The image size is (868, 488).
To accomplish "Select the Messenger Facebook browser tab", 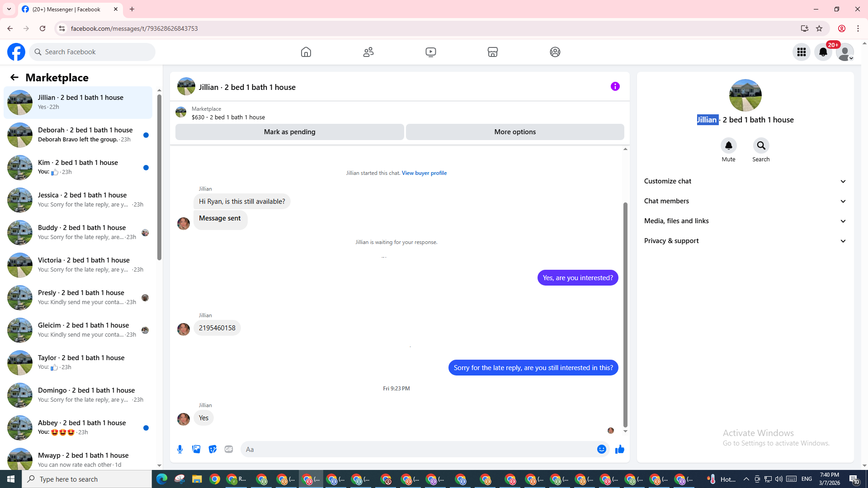I will point(70,9).
